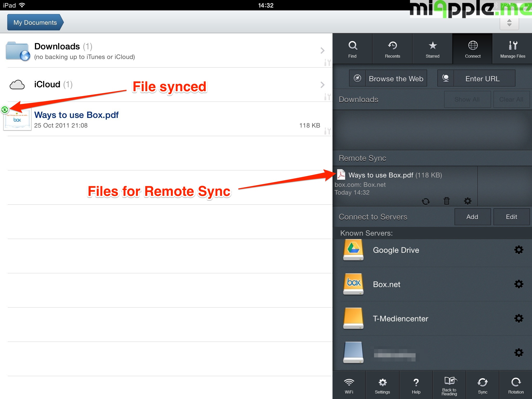Click the Enter URL button

click(476, 78)
